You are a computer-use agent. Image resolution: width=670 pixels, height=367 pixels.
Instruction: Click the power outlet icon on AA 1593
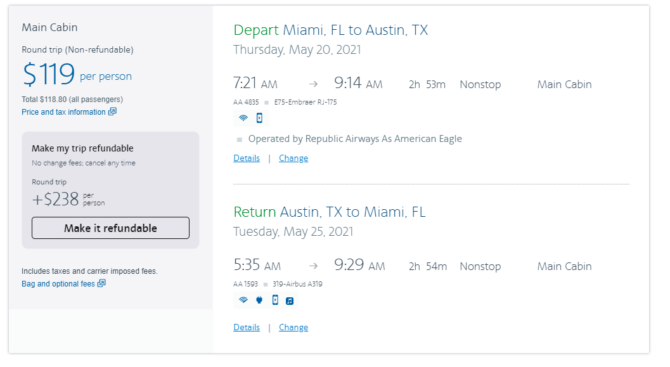259,300
